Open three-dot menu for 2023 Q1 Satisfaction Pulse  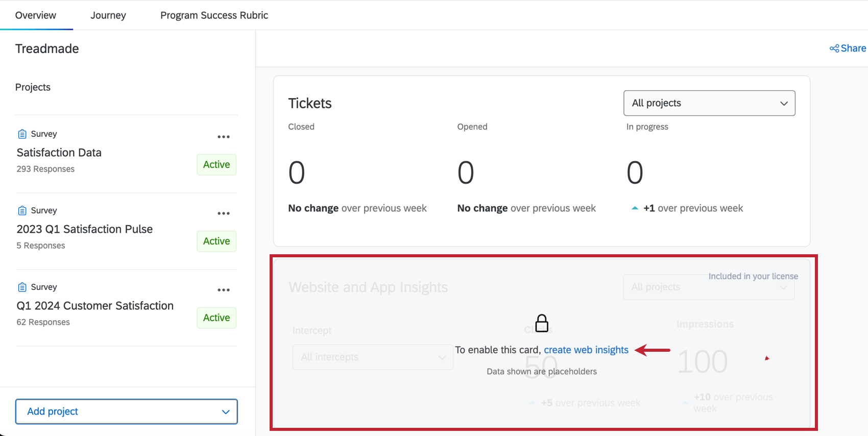coord(224,213)
